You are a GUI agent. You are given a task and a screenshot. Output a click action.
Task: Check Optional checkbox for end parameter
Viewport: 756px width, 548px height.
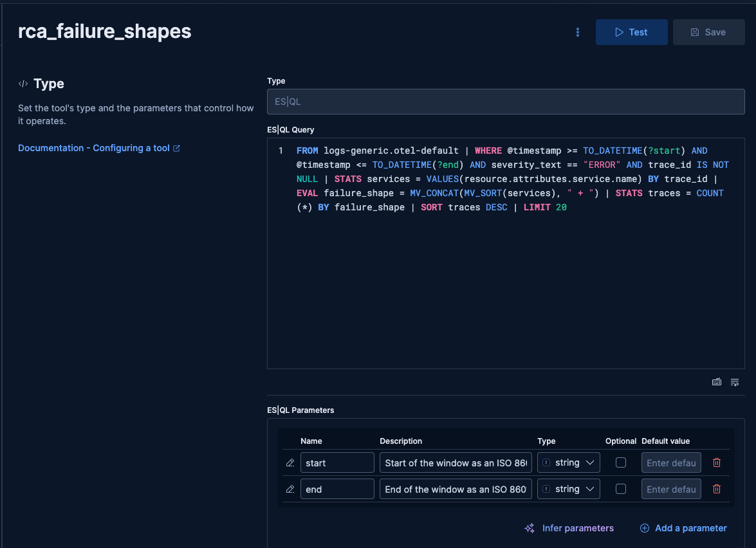(621, 489)
